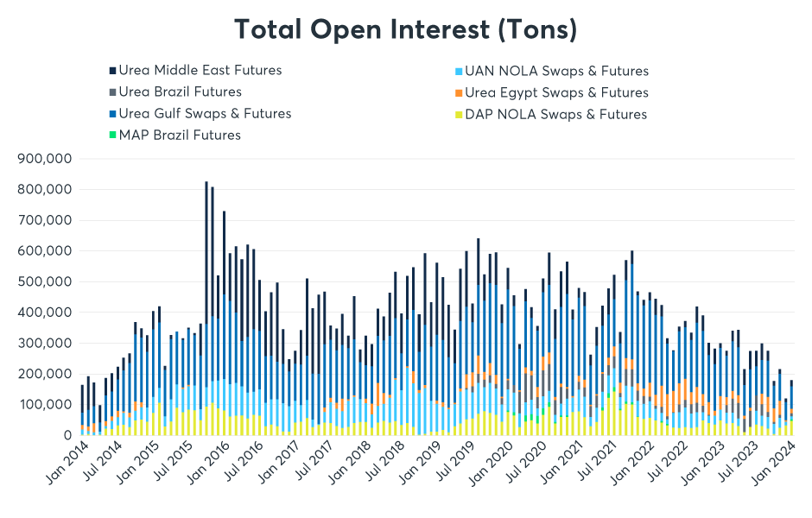Image resolution: width=812 pixels, height=518 pixels.
Task: Toggle the Urea Middle East Futures legend label
Action: coord(200,71)
